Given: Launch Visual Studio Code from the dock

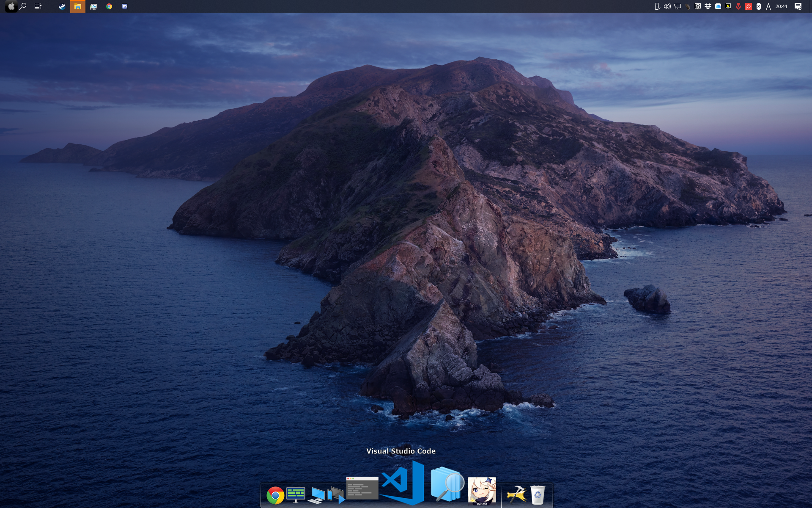Looking at the screenshot, I should (x=402, y=483).
